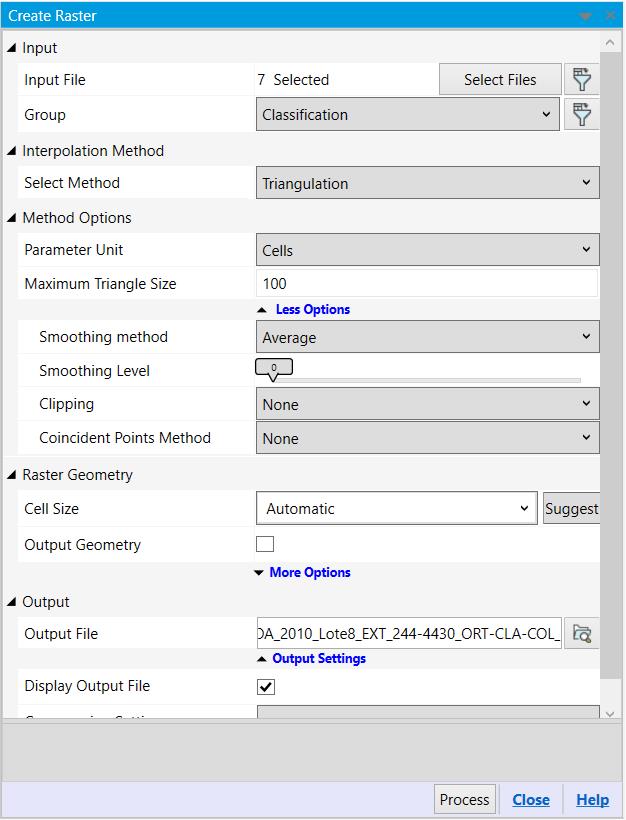Click the filter icon next to Group dropdown

[x=581, y=115]
